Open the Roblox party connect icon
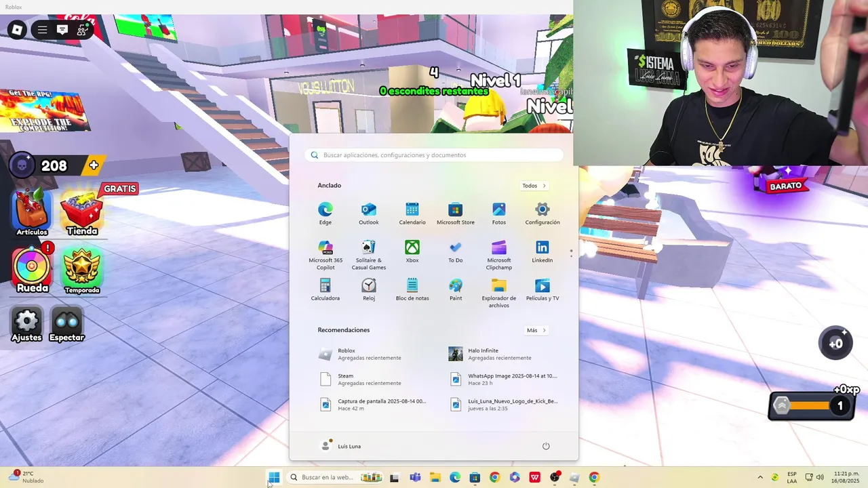 coord(83,30)
